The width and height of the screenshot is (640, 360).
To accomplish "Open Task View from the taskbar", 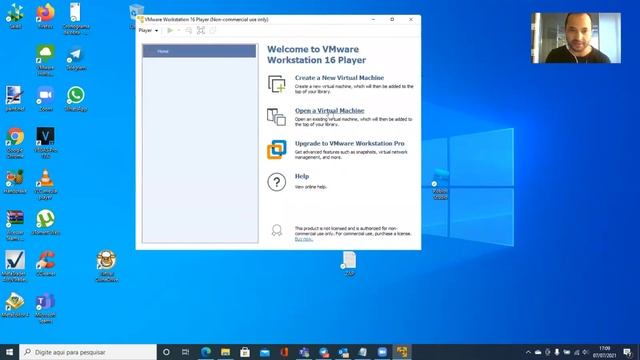I will pos(186,352).
